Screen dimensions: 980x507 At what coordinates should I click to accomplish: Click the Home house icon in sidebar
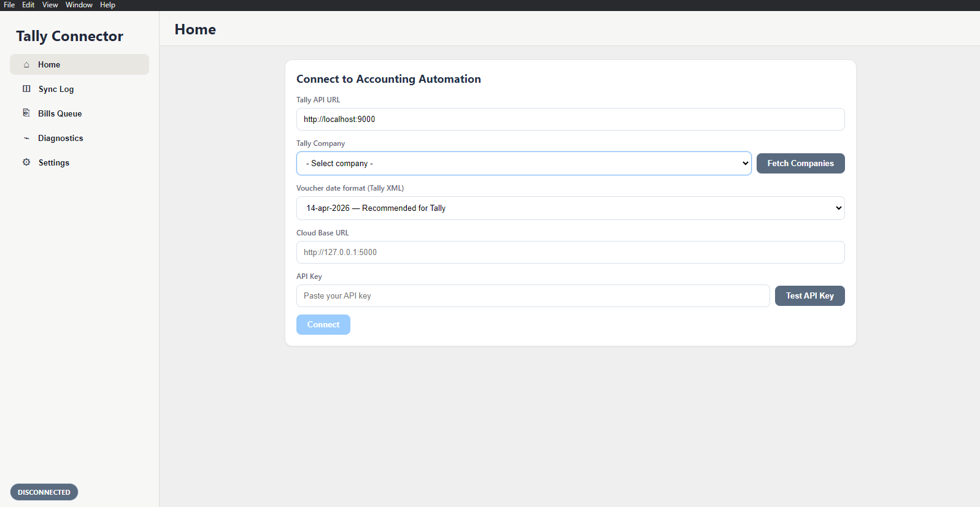tap(26, 64)
